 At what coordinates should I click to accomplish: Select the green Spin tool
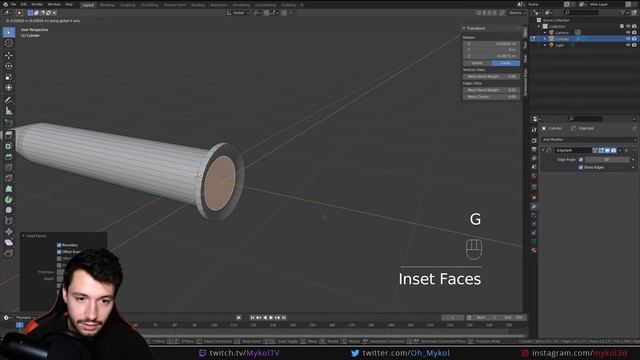9,200
